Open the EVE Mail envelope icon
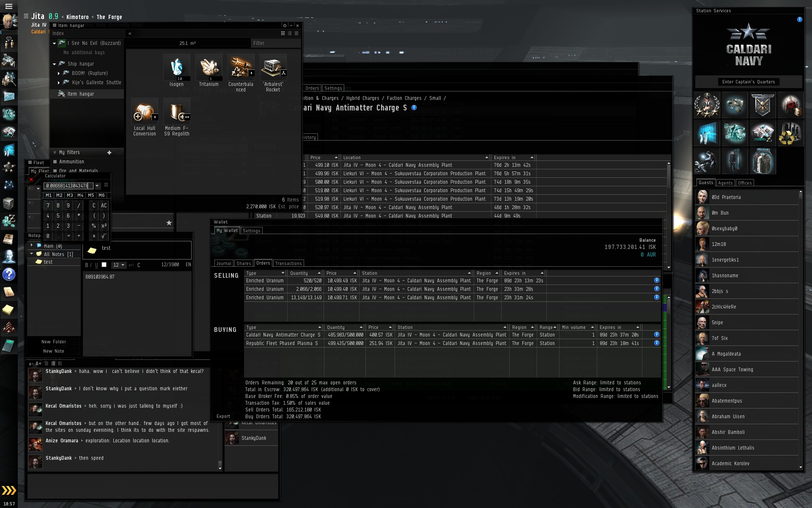 click(x=9, y=97)
